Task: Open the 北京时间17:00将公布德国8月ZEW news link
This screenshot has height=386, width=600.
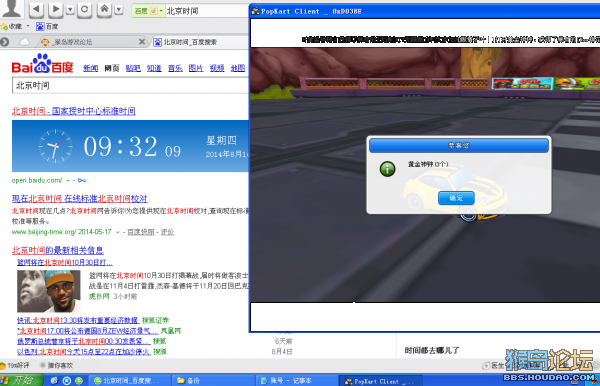Action: tap(87, 331)
